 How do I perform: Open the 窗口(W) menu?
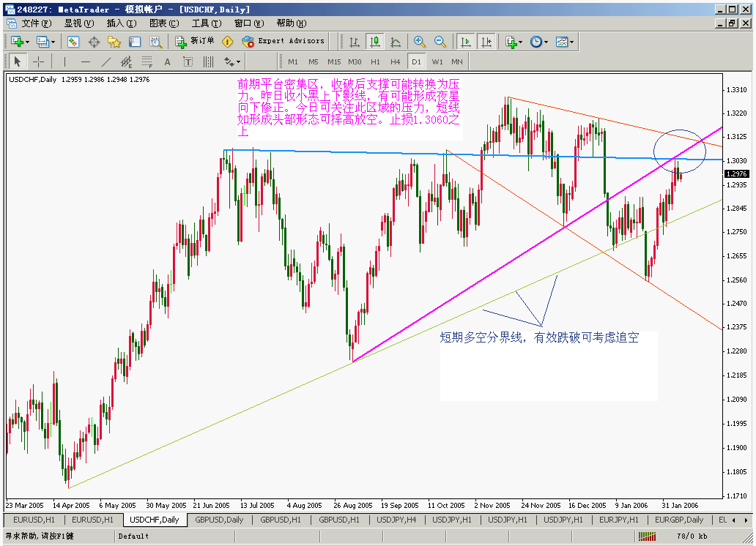pyautogui.click(x=249, y=23)
